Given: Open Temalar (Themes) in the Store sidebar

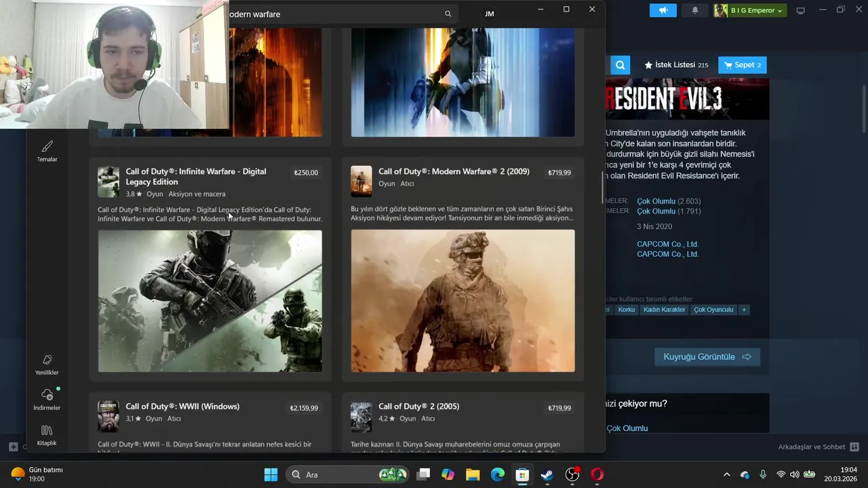Looking at the screenshot, I should tap(47, 151).
